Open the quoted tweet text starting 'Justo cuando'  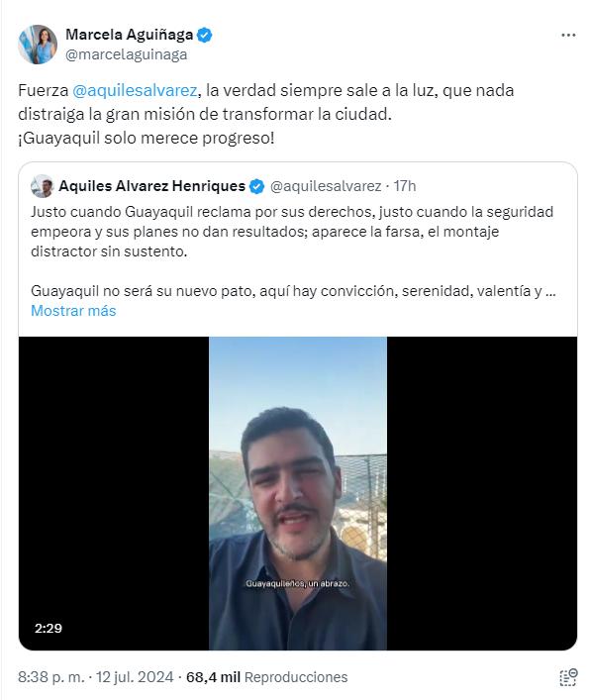[293, 232]
